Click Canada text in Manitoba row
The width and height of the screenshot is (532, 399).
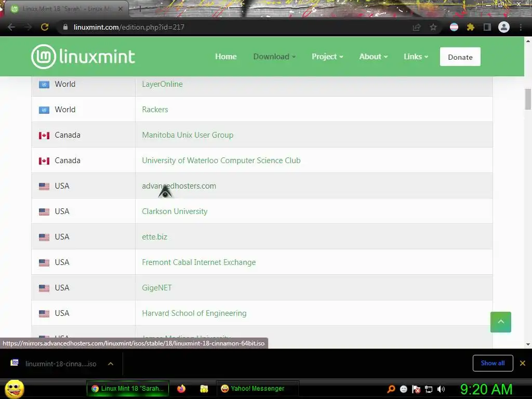click(x=68, y=135)
